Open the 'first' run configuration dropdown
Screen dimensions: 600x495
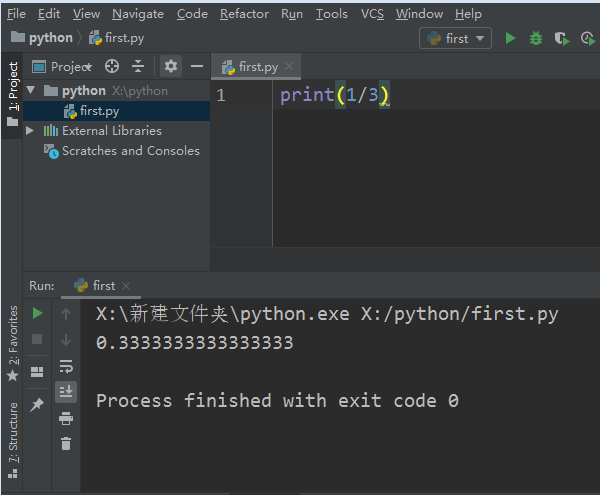coord(457,38)
